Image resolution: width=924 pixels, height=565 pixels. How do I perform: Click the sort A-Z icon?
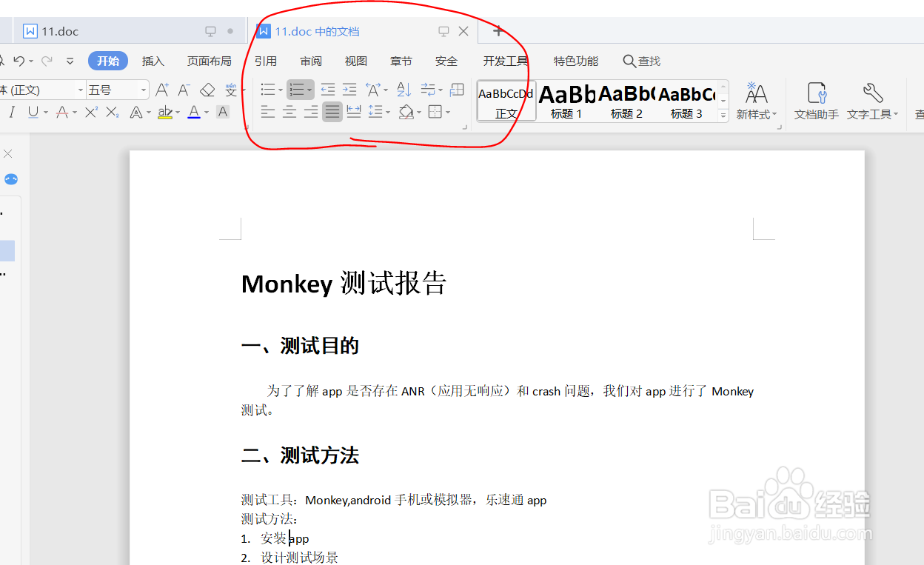[x=404, y=90]
